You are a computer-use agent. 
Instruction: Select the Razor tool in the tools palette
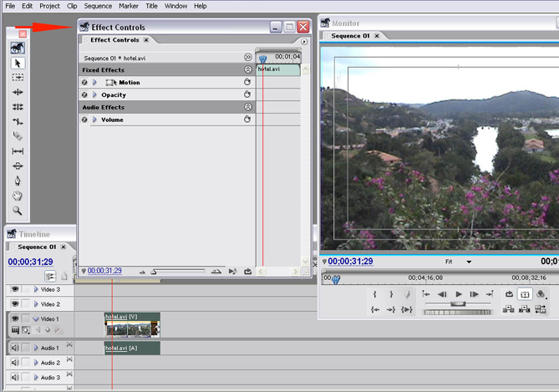tap(18, 136)
